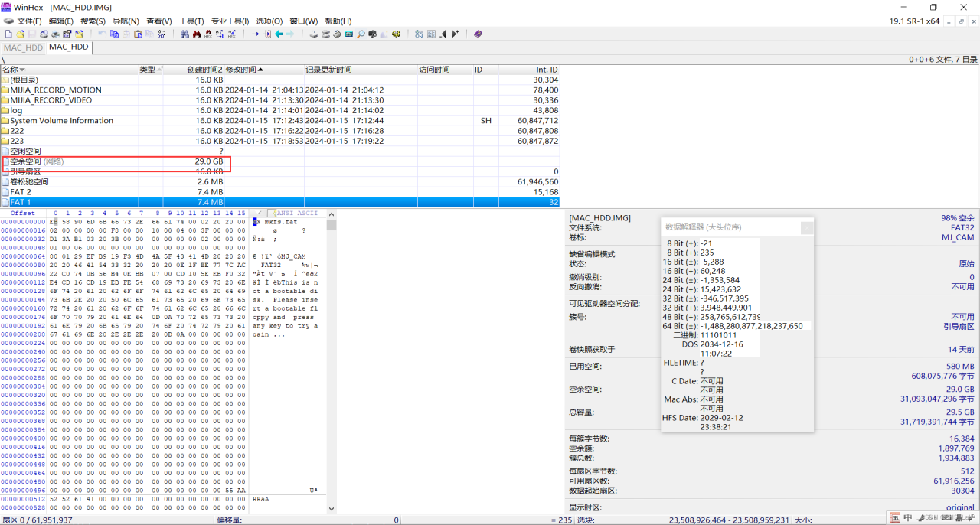
Task: Click the purple book help icon
Action: [478, 34]
